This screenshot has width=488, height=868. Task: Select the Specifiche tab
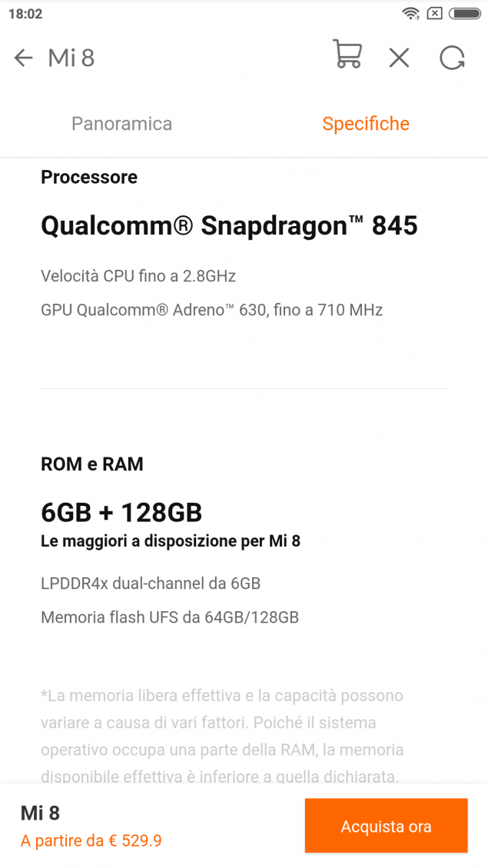point(366,124)
